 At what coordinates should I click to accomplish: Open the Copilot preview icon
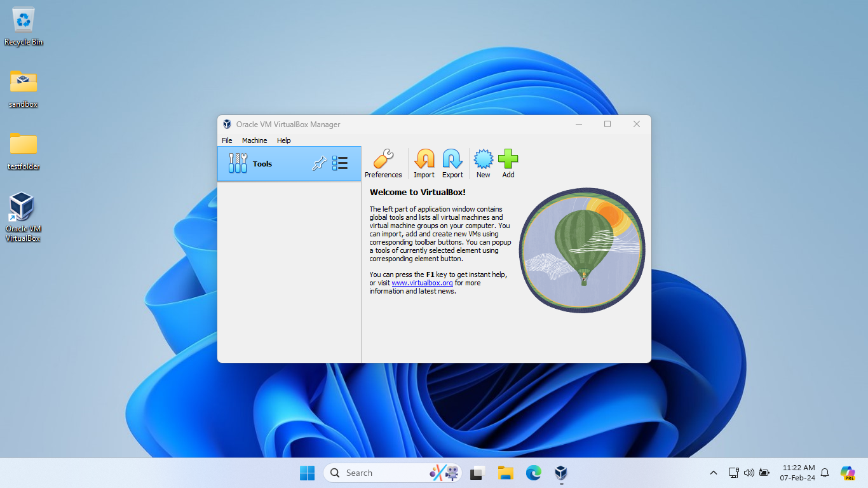[848, 473]
